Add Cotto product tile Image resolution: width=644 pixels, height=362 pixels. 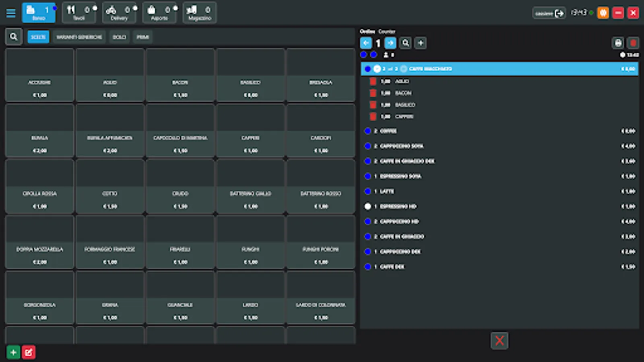(110, 186)
